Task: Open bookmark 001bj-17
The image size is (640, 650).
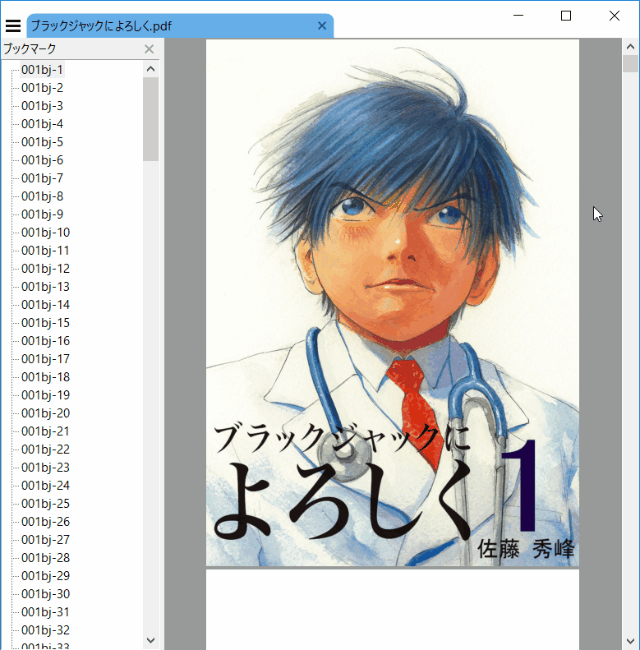Action: coord(45,359)
